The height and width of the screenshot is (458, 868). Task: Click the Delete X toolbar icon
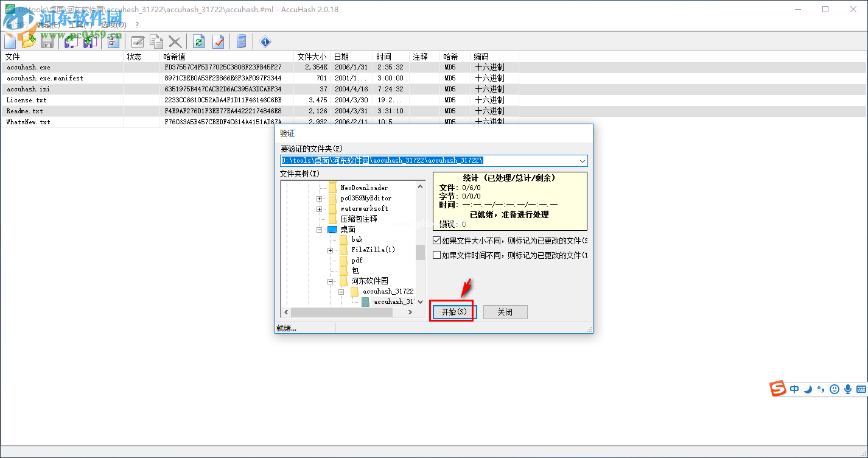click(175, 41)
